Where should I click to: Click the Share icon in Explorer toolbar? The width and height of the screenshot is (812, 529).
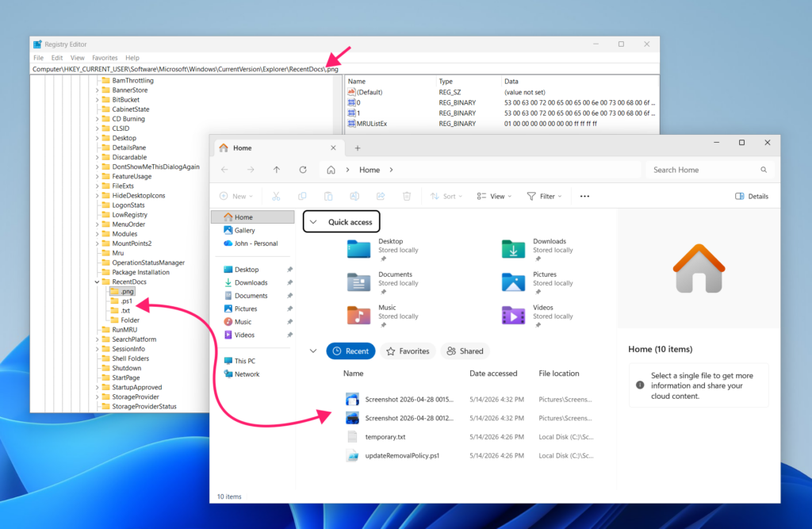coord(381,197)
